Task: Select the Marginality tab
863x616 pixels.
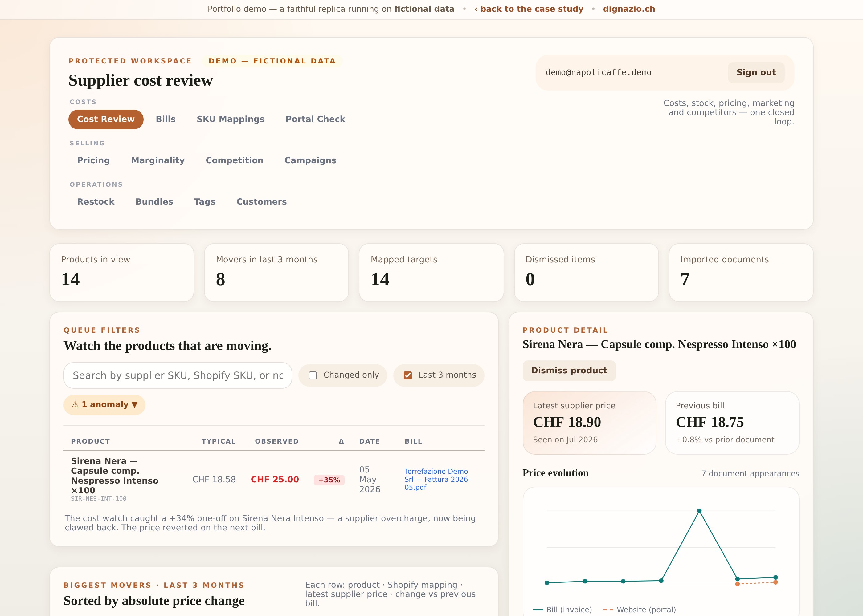Action: (x=158, y=160)
